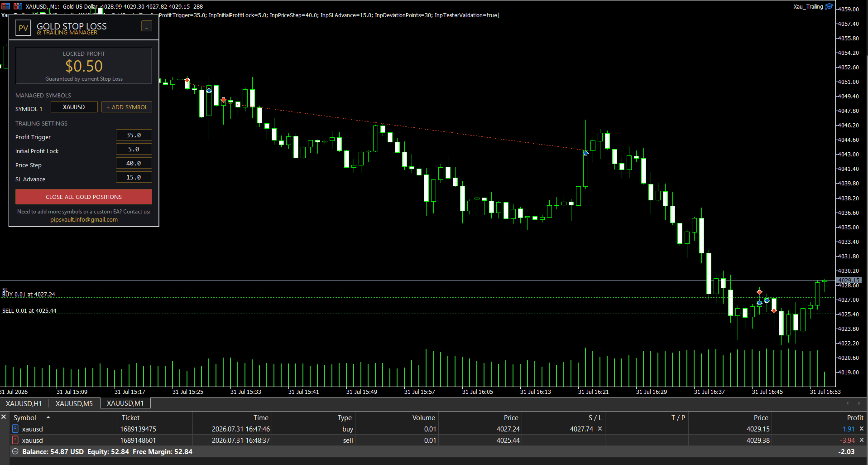Screen dimensions: 868x465
Task: Click the Xau_Trailing expert advisor icon
Action: pyautogui.click(x=829, y=6)
